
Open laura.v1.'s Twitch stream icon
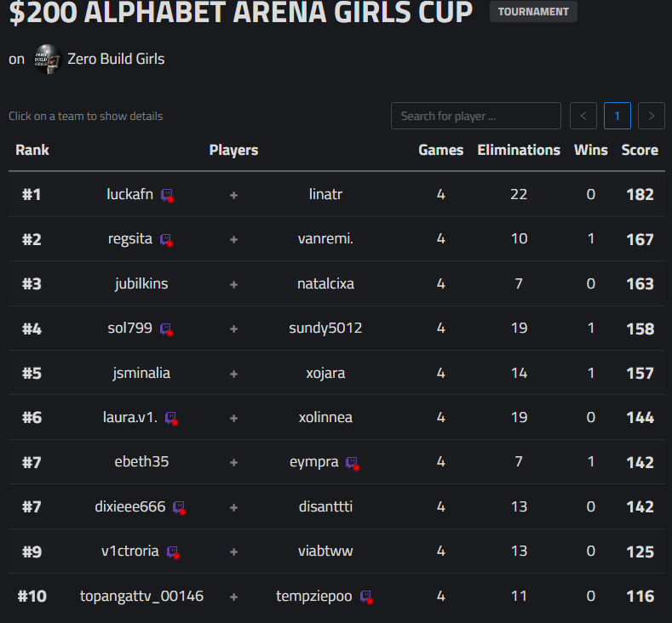coord(171,419)
